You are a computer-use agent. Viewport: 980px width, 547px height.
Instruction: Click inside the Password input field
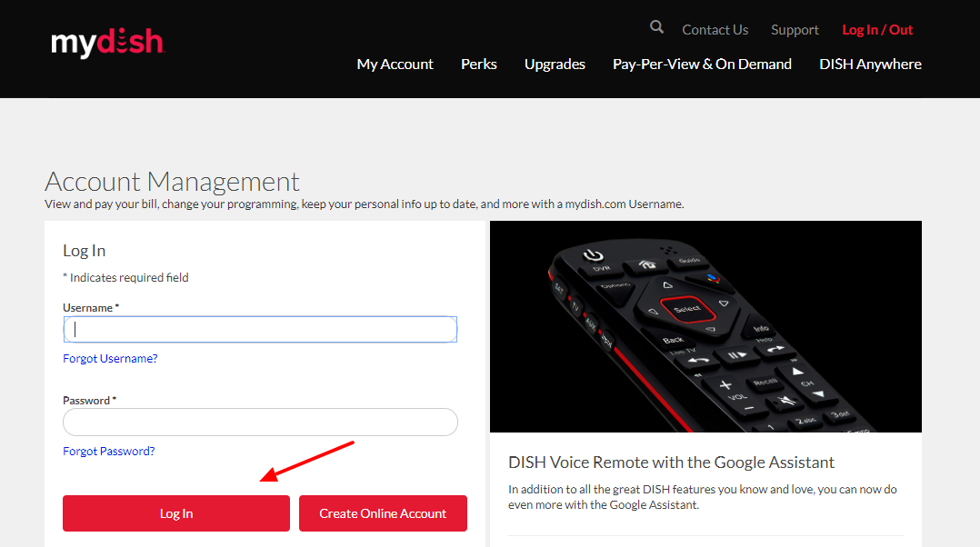pos(260,422)
